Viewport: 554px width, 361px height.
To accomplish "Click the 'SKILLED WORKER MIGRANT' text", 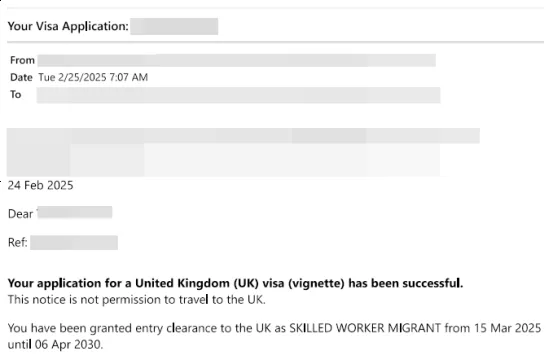I will 365,328.
